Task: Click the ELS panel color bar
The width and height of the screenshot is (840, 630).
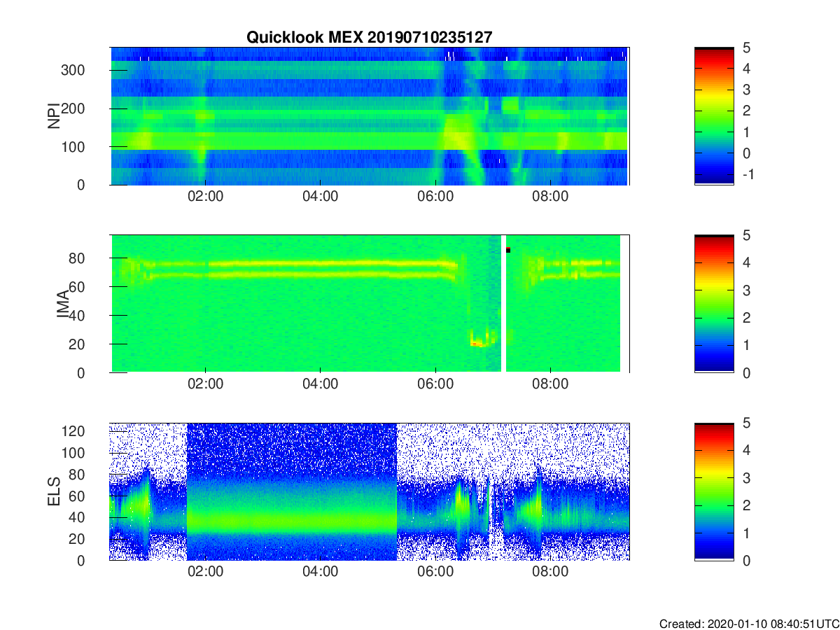Action: (714, 491)
